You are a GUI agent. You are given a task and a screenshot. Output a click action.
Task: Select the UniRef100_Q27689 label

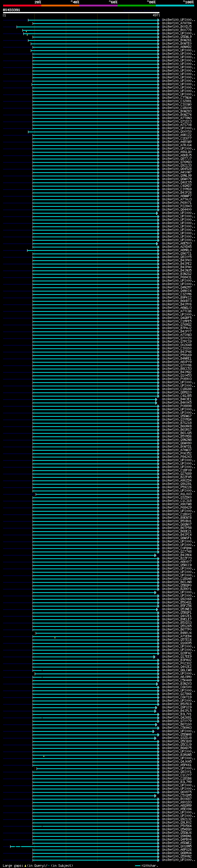176,474
